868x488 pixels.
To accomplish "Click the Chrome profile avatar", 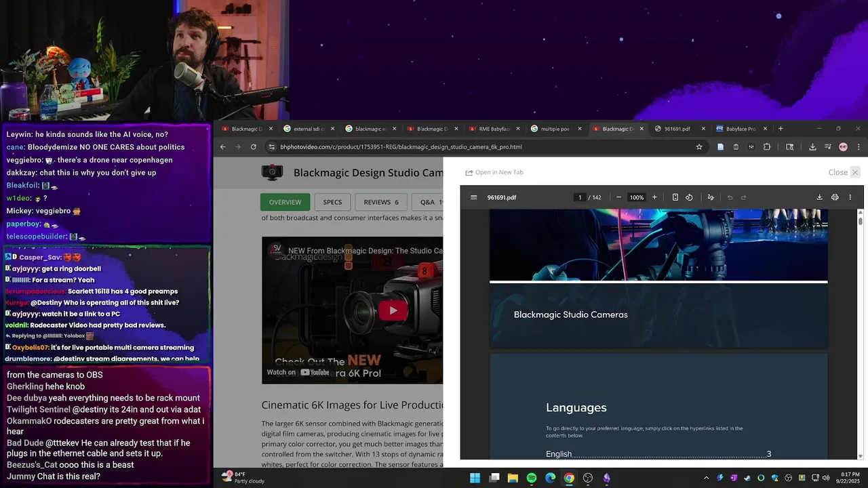I will (x=843, y=146).
